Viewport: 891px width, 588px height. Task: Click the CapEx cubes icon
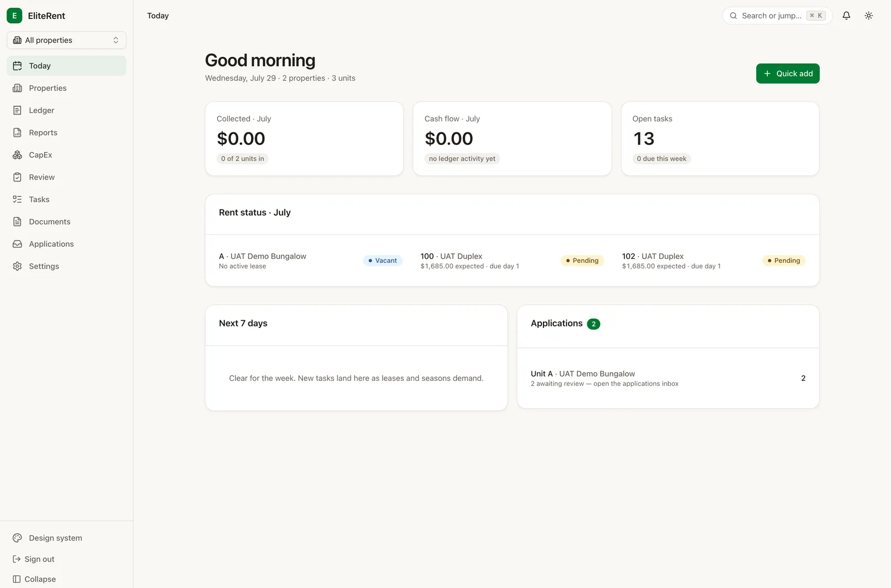(x=17, y=155)
